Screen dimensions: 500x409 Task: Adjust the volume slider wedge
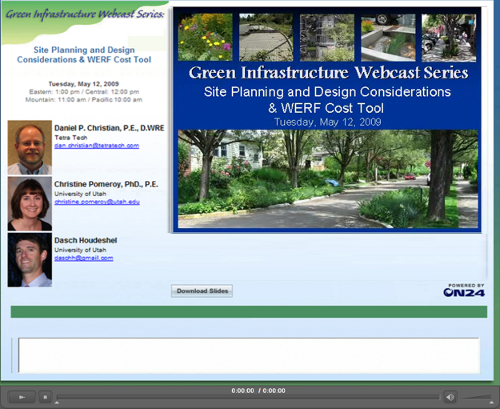(x=477, y=397)
